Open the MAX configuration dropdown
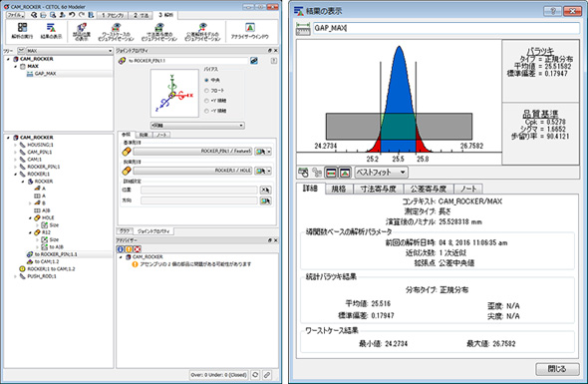The image size is (588, 384). click(x=69, y=51)
